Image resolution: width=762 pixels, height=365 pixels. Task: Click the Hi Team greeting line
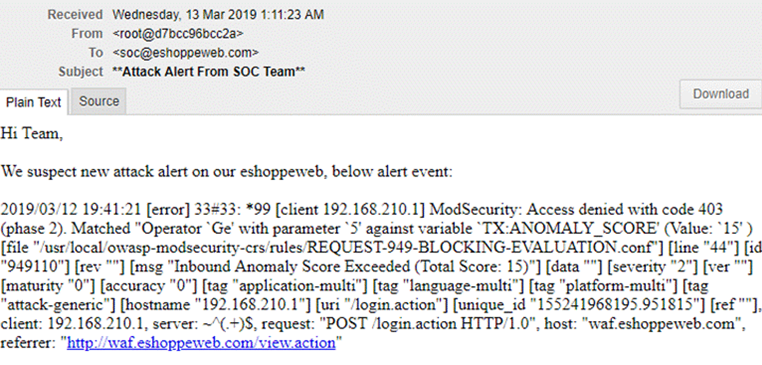pos(32,134)
